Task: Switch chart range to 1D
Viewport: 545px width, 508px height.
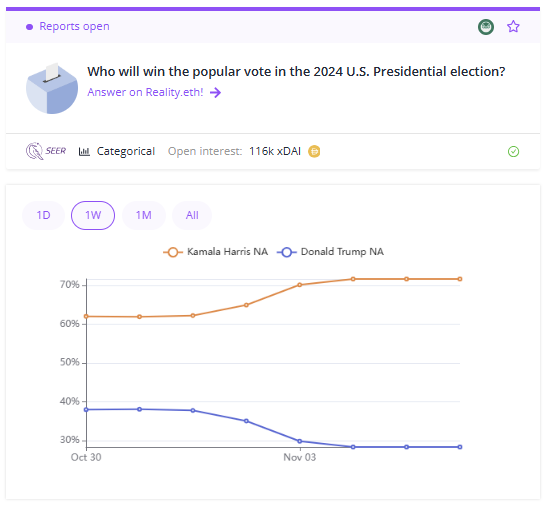Action: 43,215
